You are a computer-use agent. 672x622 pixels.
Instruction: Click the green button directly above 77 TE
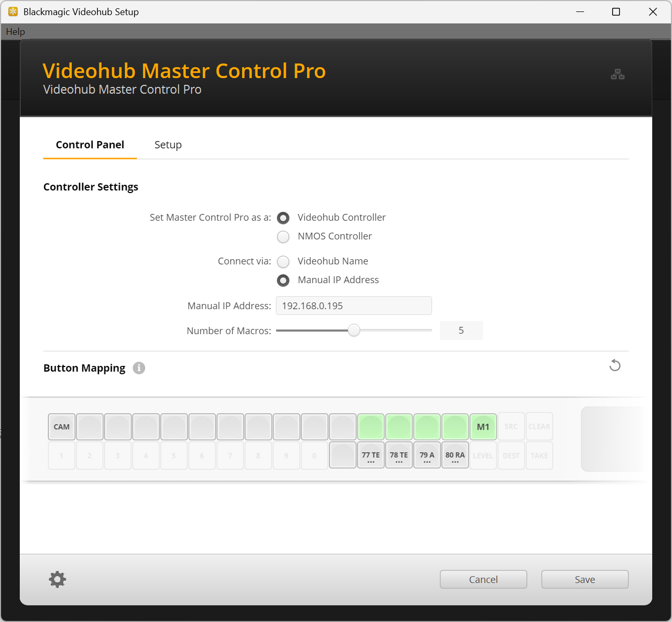[x=371, y=427]
